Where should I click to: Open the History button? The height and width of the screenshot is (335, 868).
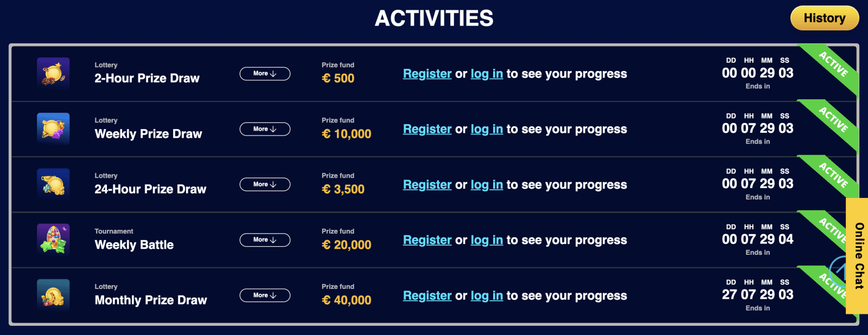tap(824, 18)
